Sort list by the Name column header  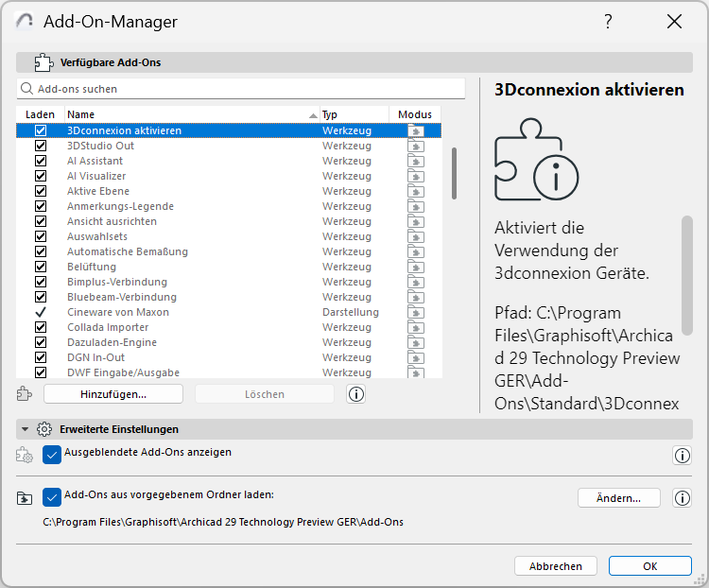coord(189,114)
